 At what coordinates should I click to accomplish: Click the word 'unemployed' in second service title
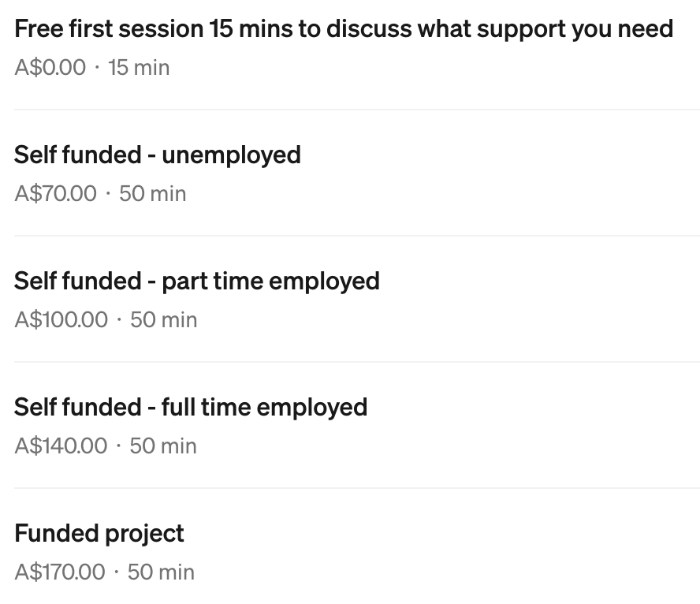(231, 155)
